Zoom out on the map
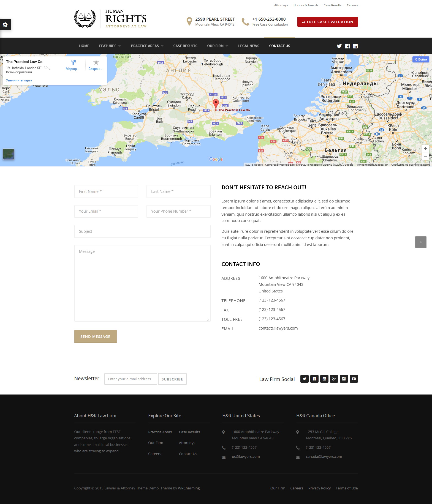 coord(425,156)
